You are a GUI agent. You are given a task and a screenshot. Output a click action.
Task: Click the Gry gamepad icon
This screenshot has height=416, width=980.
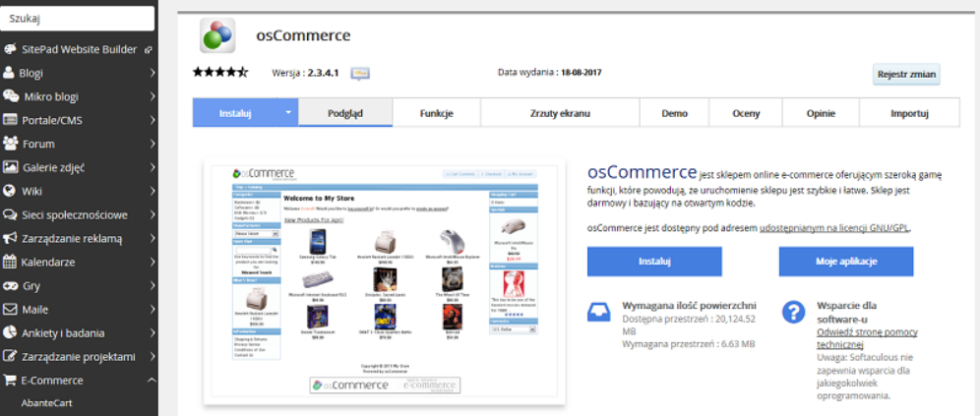coord(10,285)
